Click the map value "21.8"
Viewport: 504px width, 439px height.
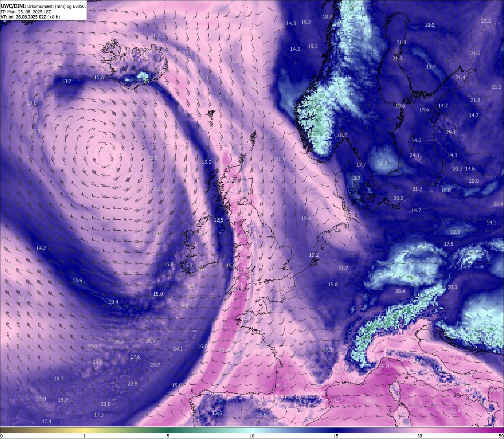(x=475, y=100)
